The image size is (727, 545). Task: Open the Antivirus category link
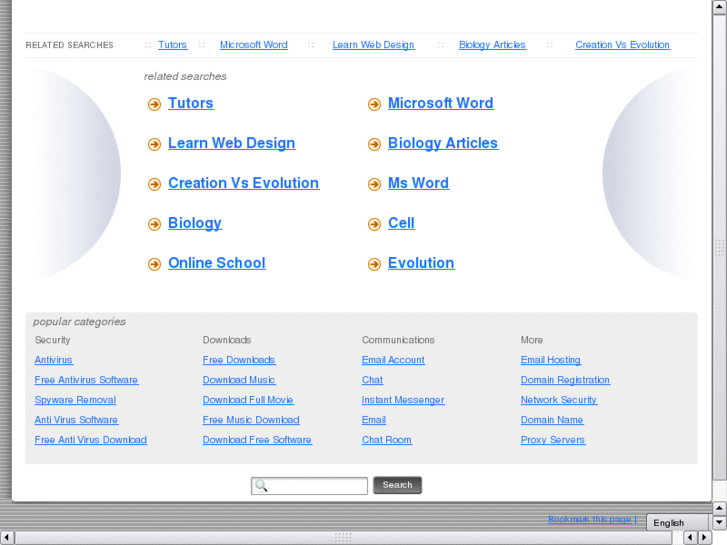coord(53,360)
